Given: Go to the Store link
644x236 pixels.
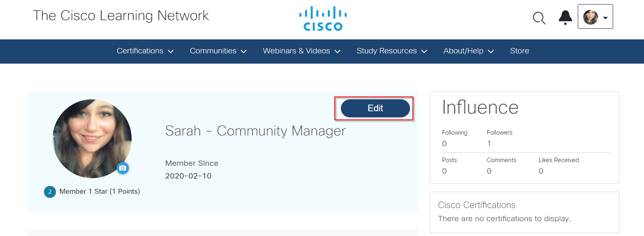Looking at the screenshot, I should (x=519, y=51).
